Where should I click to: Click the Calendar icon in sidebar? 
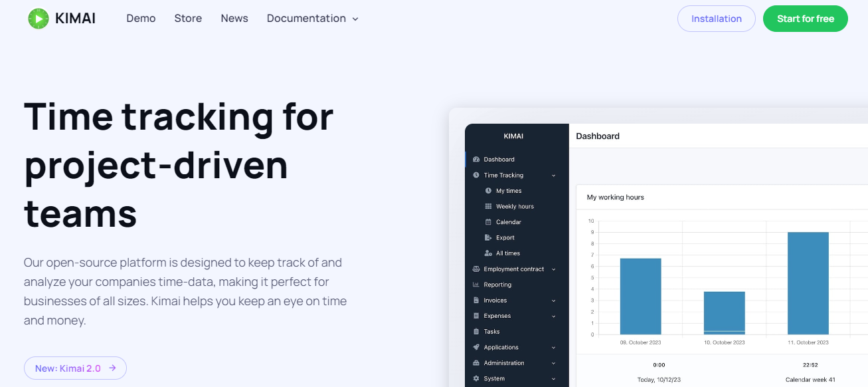click(x=488, y=222)
